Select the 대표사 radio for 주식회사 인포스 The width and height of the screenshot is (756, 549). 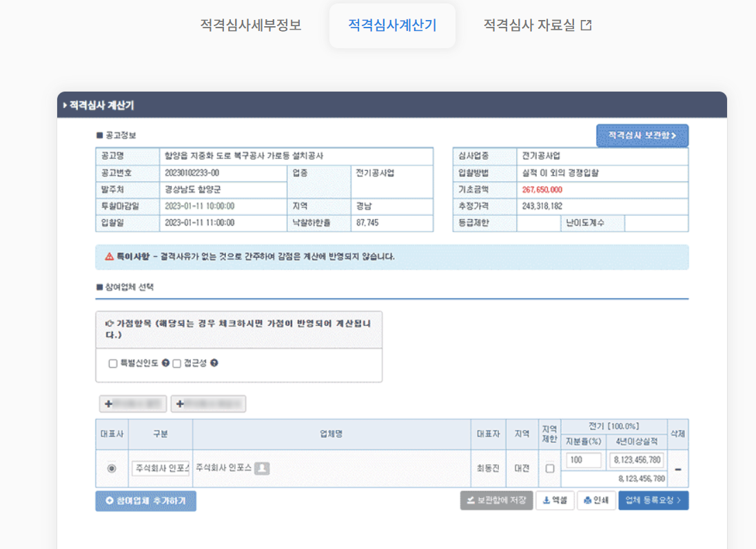tap(112, 468)
